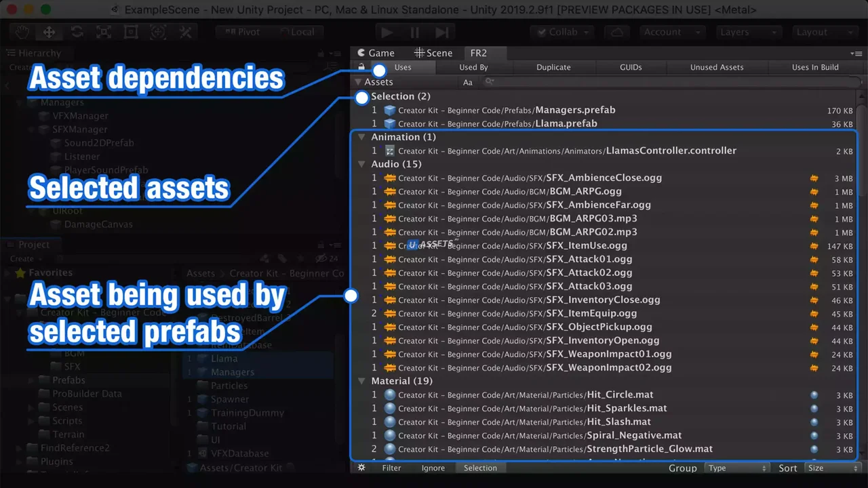Open the Collab dropdown
The height and width of the screenshot is (488, 868).
tap(562, 32)
